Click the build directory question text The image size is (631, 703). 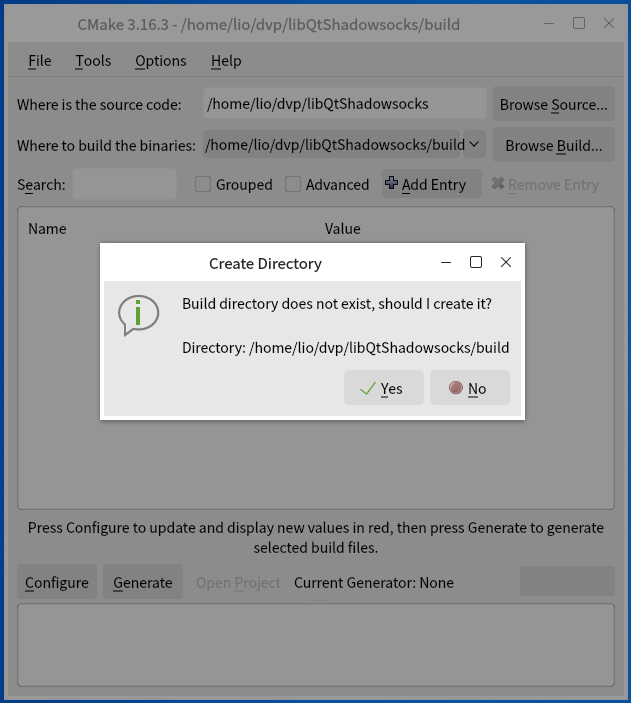(x=337, y=304)
